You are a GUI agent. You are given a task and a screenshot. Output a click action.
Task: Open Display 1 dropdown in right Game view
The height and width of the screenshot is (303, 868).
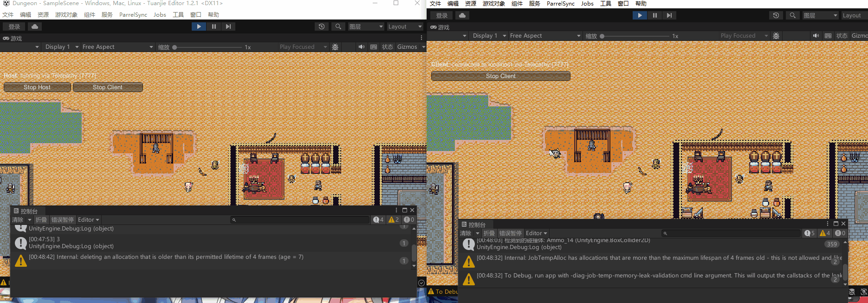coord(489,36)
